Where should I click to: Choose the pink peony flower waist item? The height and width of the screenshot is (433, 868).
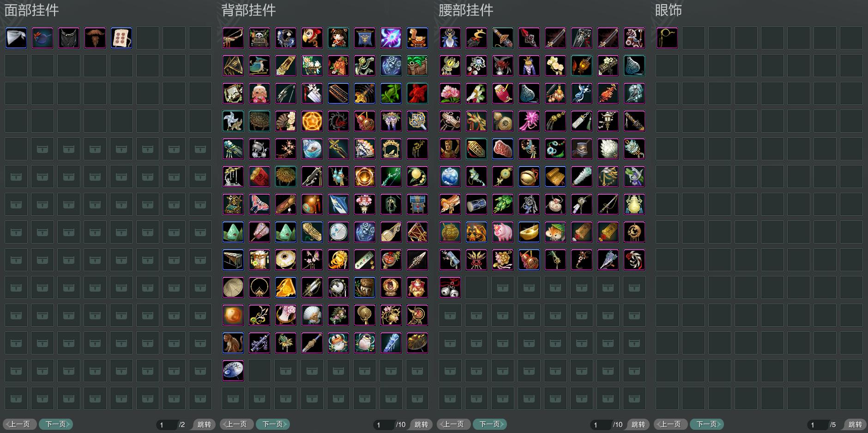tap(450, 93)
